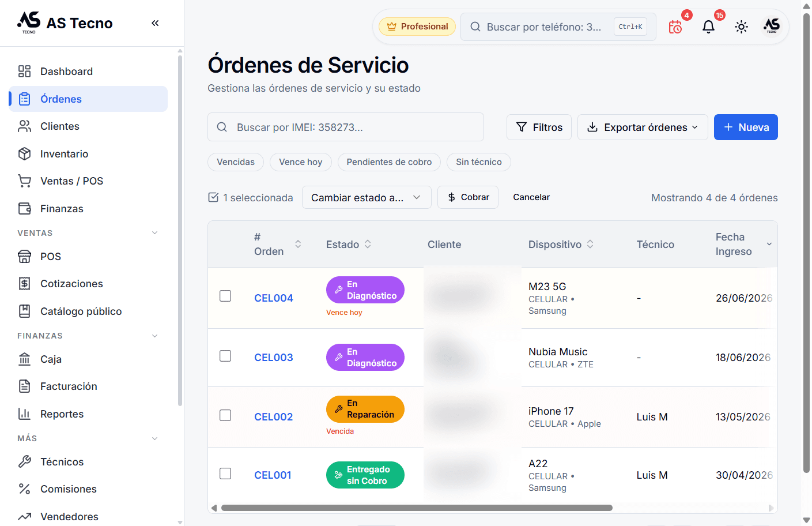812x526 pixels.
Task: Collapse VENTAS sidebar section
Action: [154, 233]
